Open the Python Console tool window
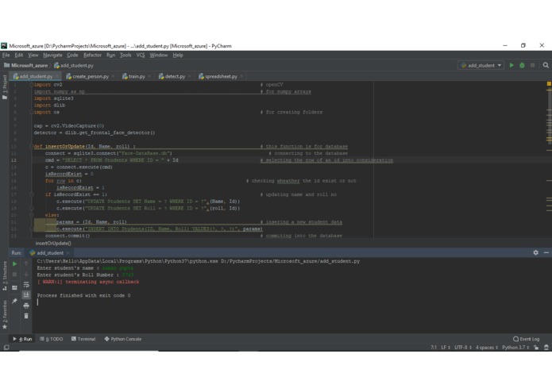Screen dimensions: 552x392 pos(123,339)
